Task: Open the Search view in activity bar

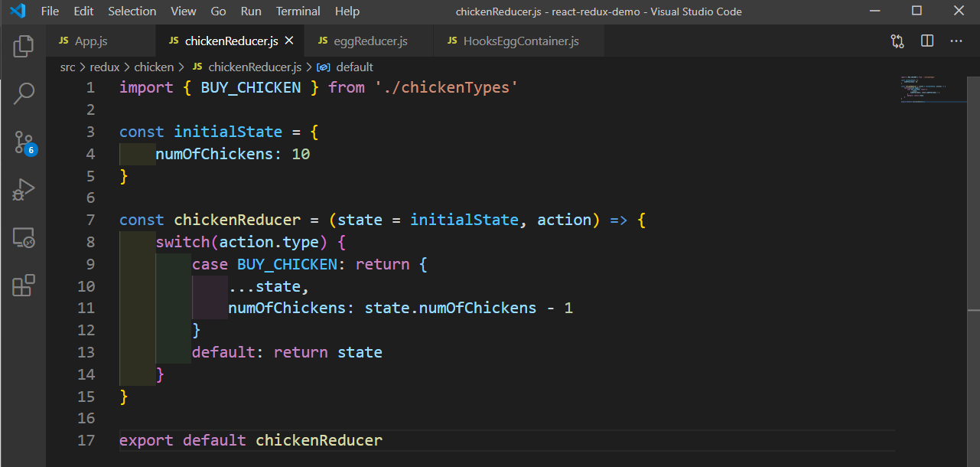Action: [x=23, y=94]
